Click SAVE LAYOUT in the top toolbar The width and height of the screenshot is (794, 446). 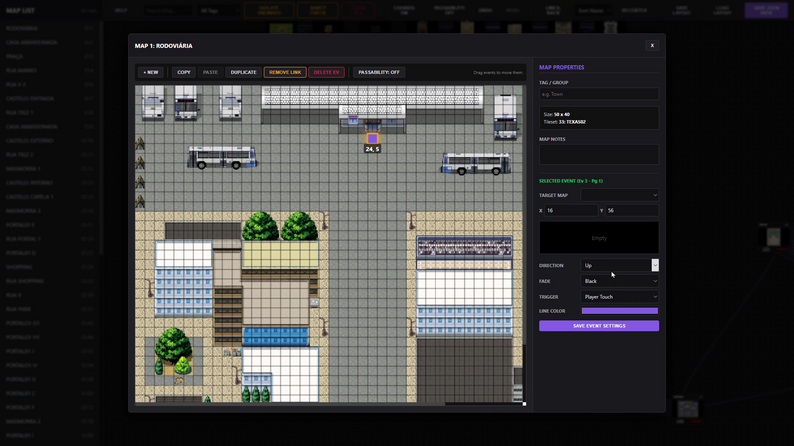(x=681, y=11)
